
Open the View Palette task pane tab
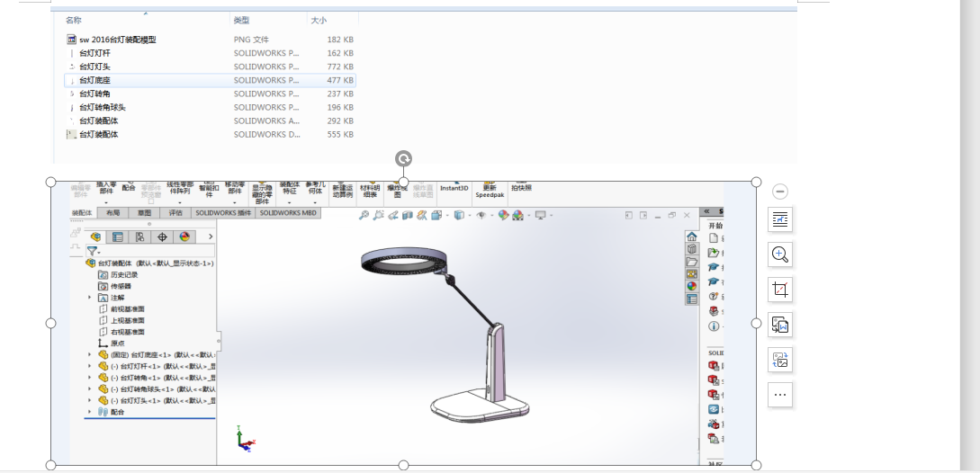[692, 273]
